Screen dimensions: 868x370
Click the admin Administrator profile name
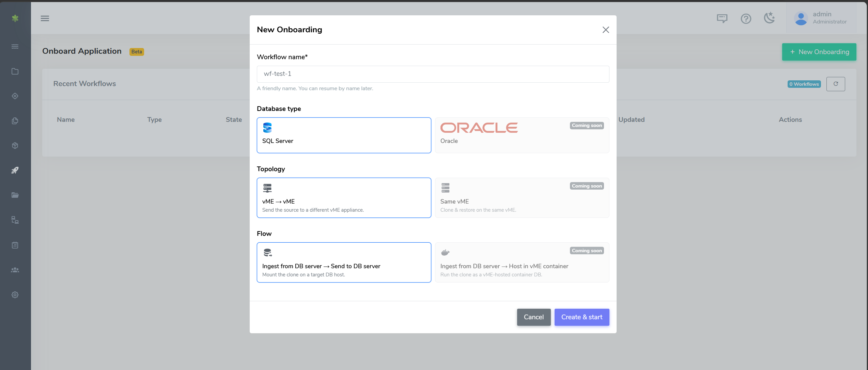point(830,18)
